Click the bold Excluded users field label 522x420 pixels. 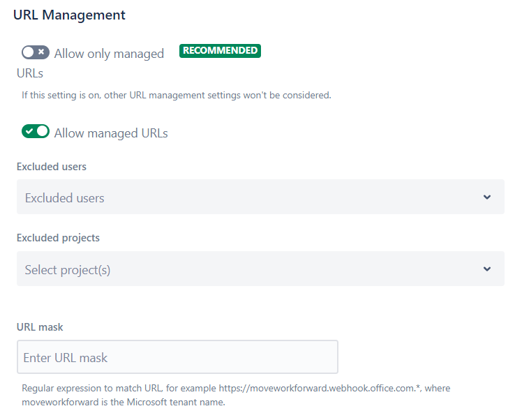[x=51, y=167]
